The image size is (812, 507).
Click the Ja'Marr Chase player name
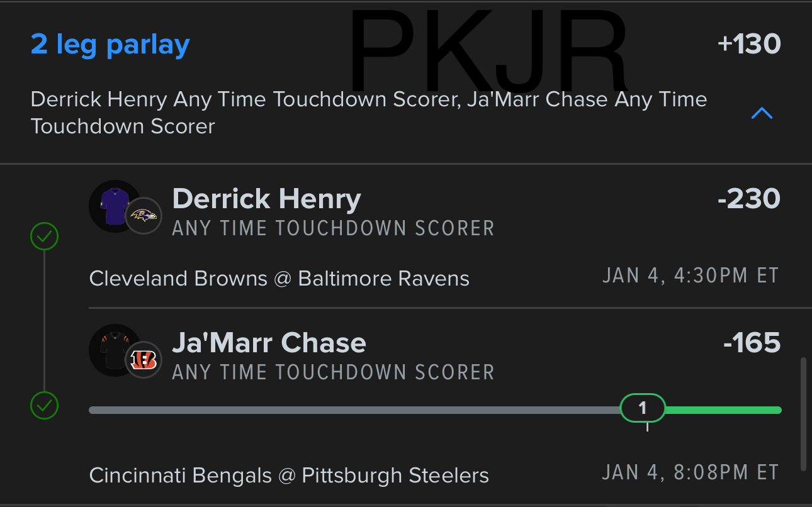pyautogui.click(x=269, y=343)
